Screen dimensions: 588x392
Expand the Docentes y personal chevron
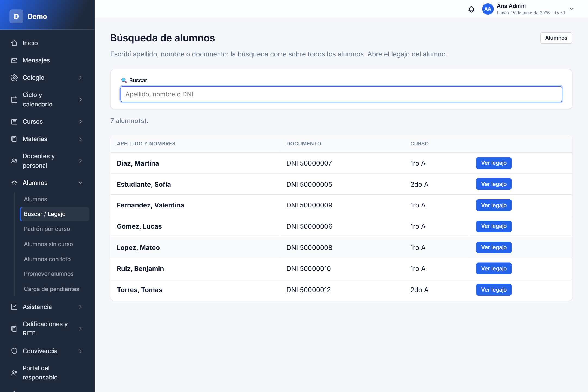(x=81, y=161)
